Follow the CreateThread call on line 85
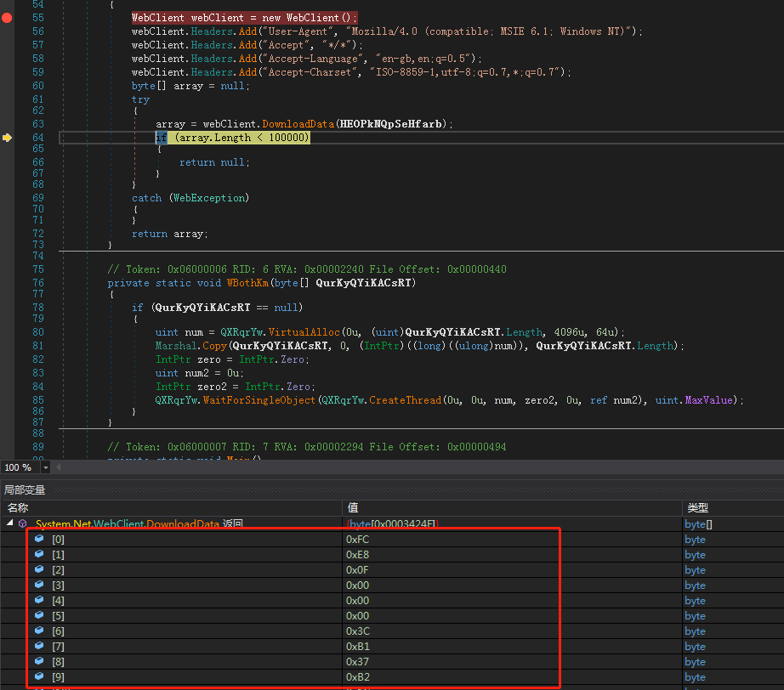The width and height of the screenshot is (784, 690). (405, 400)
